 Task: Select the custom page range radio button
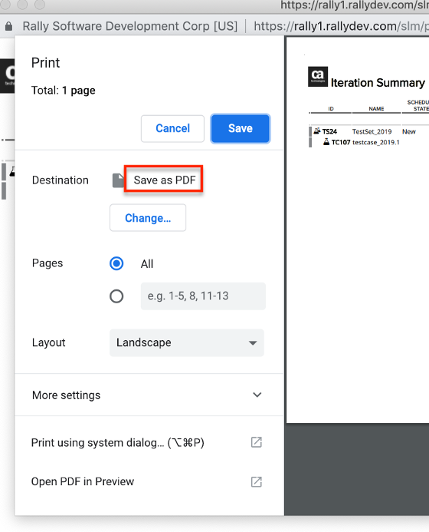(x=116, y=296)
